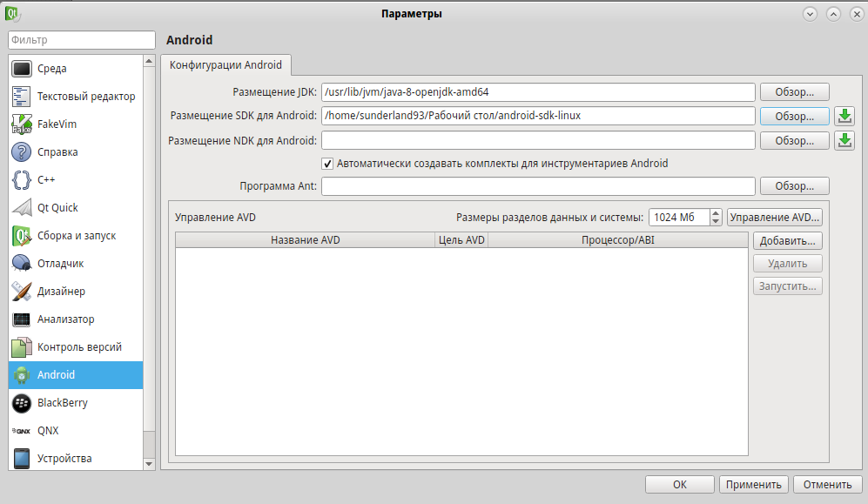Open Текстовый редактор settings icon
The height and width of the screenshot is (504, 868).
click(22, 97)
